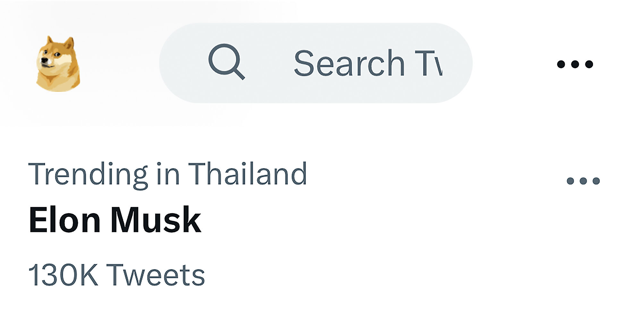This screenshot has height=336, width=644.
Task: Expand the header settings overflow dots
Action: pos(575,64)
